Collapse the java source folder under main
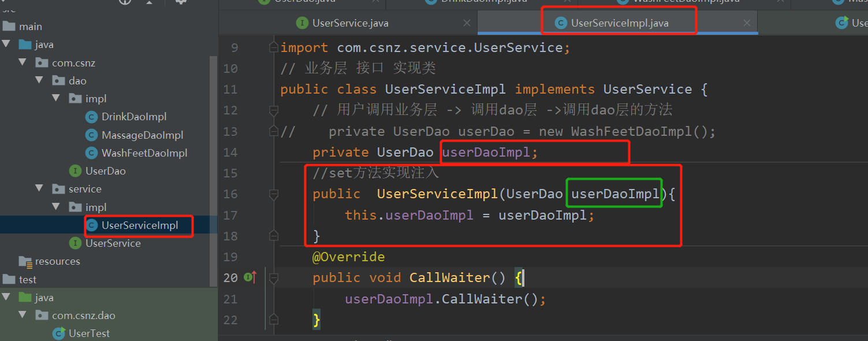The image size is (868, 341). coord(6,45)
